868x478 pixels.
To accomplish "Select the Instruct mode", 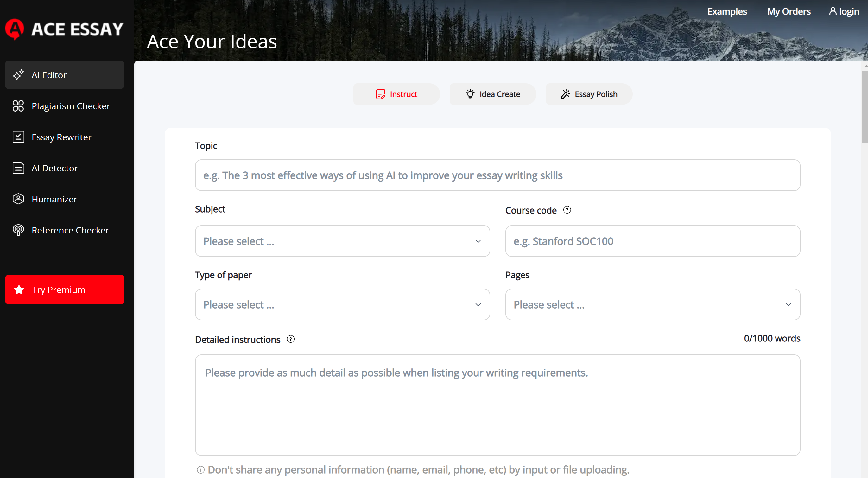I will click(396, 94).
